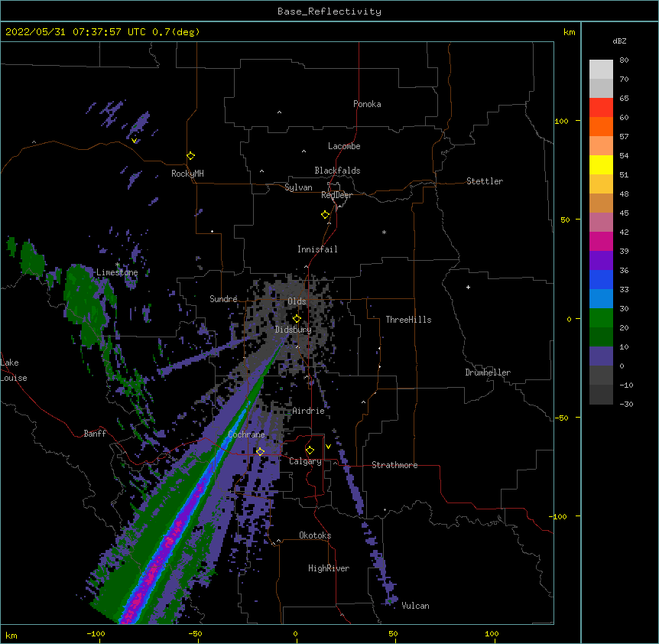Click the ThreeHills label

pos(408,320)
